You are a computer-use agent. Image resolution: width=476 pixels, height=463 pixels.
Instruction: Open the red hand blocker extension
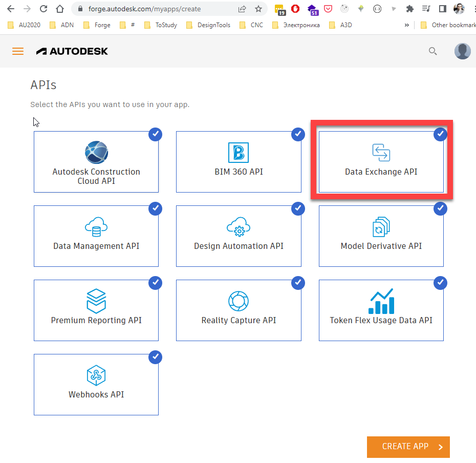click(295, 9)
